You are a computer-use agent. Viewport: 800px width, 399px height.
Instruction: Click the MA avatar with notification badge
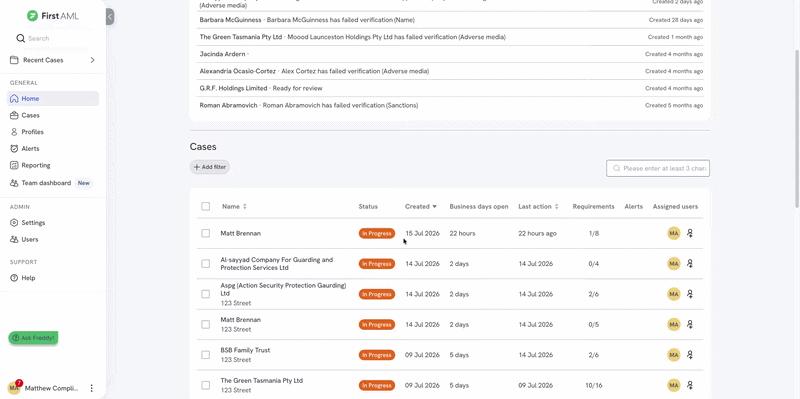click(14, 388)
